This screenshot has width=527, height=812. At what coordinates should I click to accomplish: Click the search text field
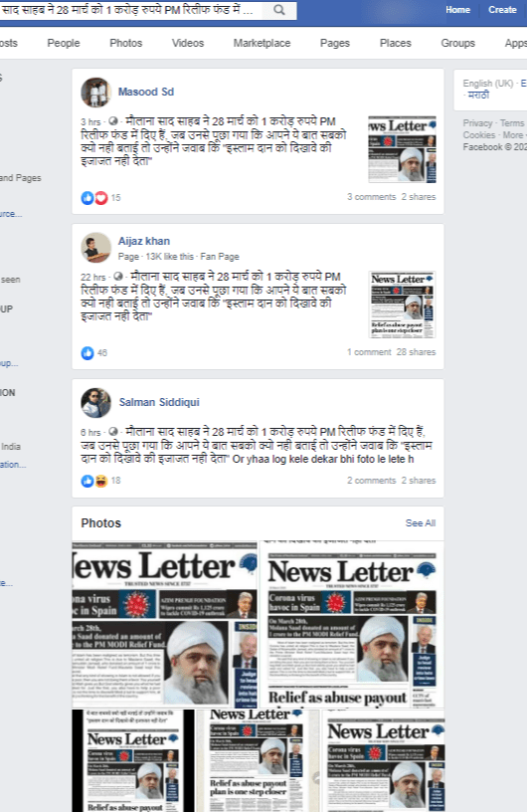click(131, 10)
